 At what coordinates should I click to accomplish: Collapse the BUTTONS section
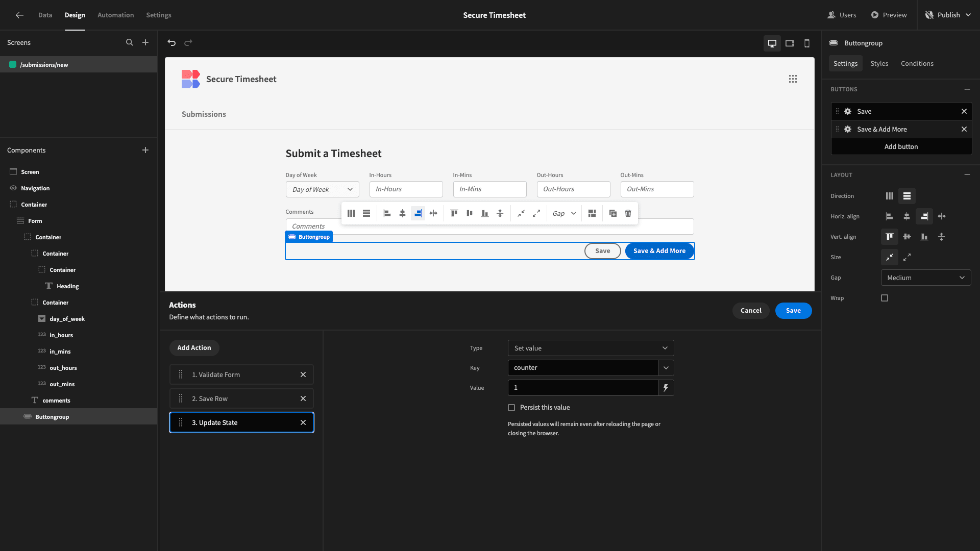[x=967, y=89]
